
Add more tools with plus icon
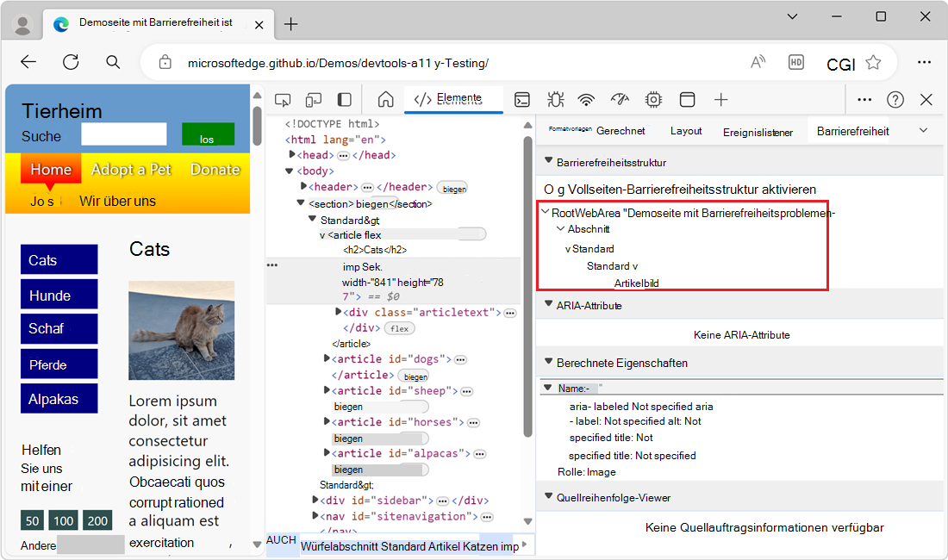click(x=721, y=100)
